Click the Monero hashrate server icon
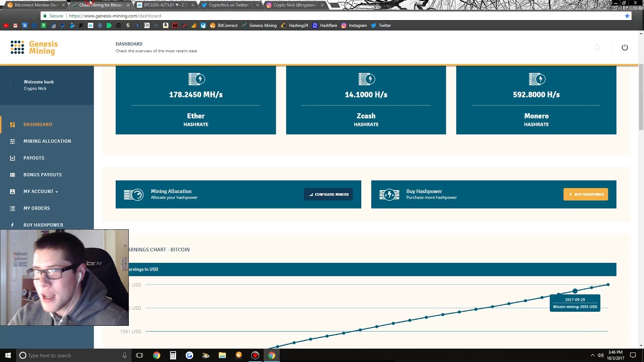 [x=537, y=79]
